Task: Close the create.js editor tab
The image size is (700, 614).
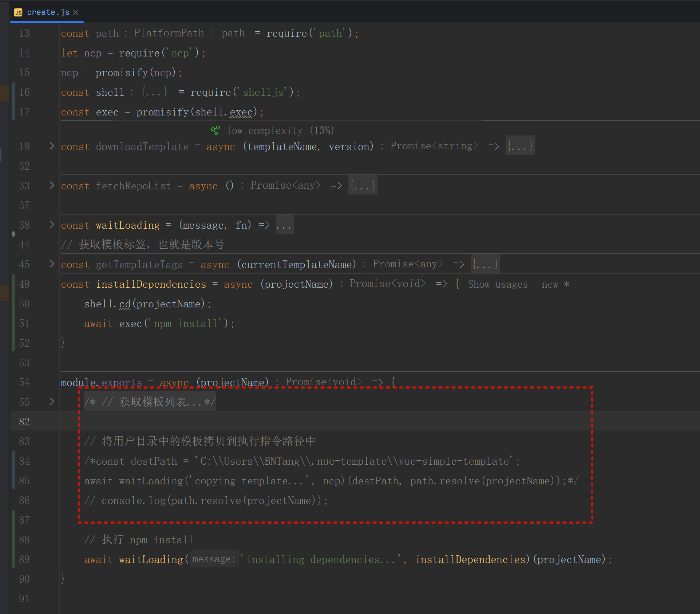Action: [x=76, y=12]
